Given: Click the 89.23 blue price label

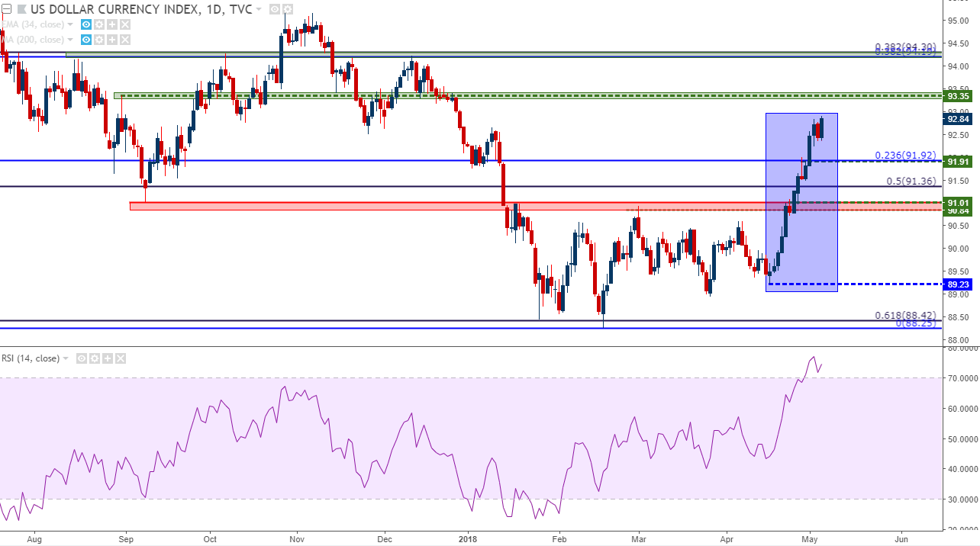Looking at the screenshot, I should click(x=958, y=284).
